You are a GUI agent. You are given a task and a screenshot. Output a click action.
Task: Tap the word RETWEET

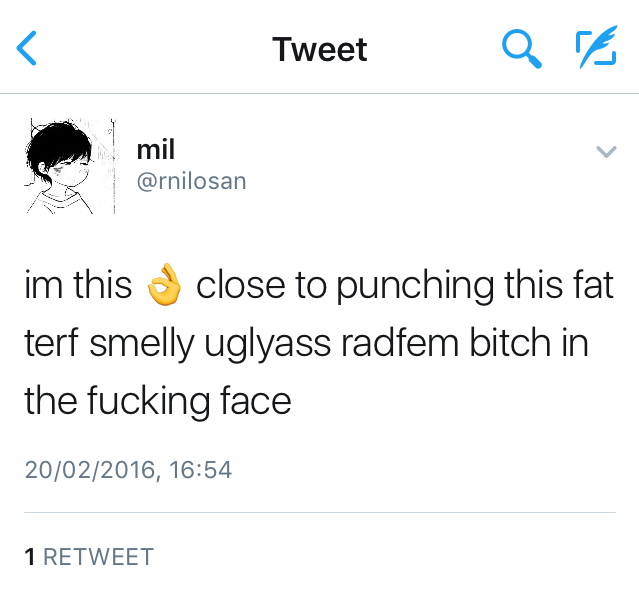[99, 557]
